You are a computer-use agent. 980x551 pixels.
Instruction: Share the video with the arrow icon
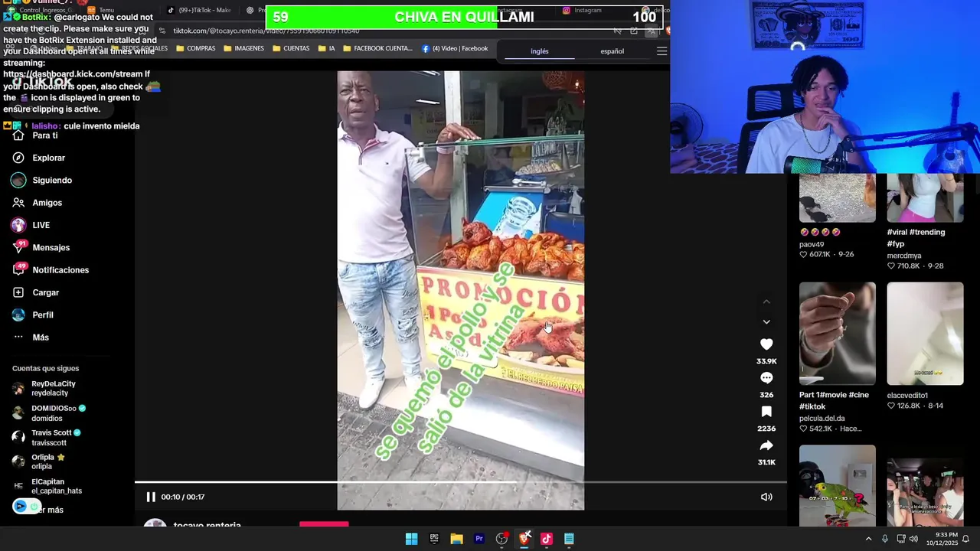click(766, 445)
